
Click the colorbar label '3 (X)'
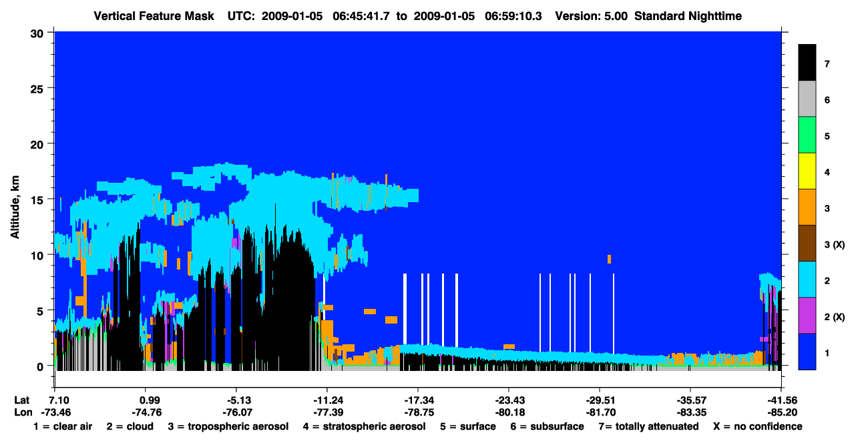click(x=834, y=245)
